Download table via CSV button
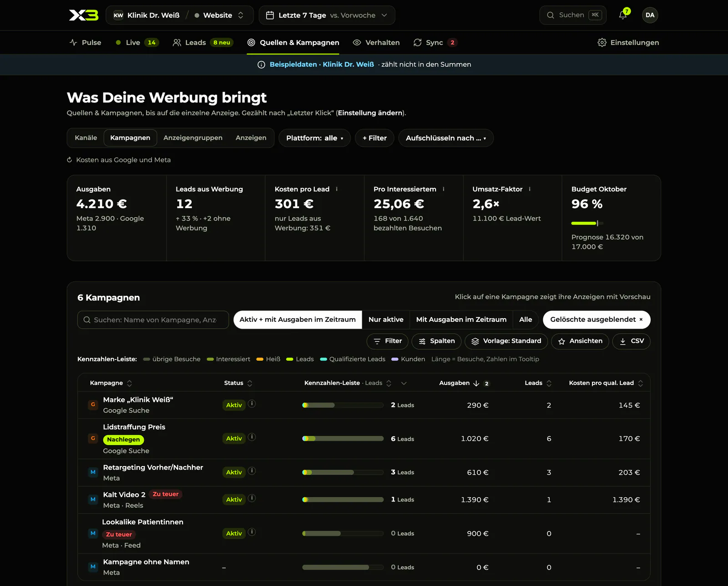The image size is (728, 586). click(631, 341)
